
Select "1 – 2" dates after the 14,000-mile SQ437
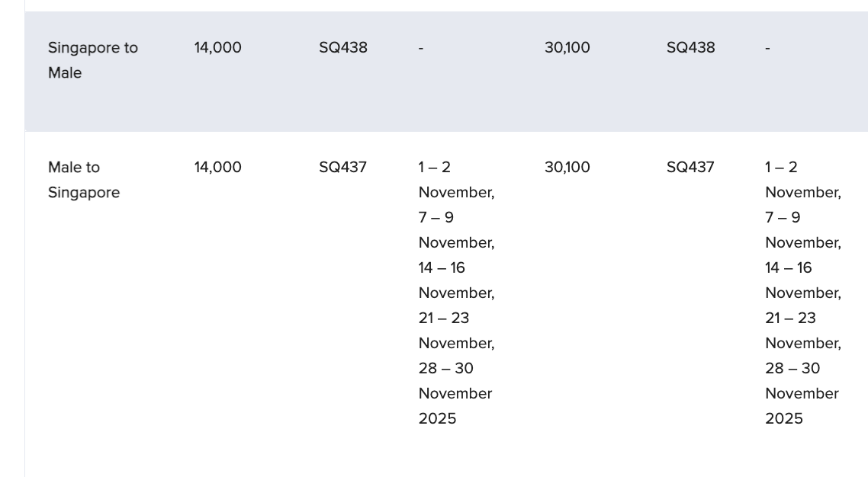435,168
